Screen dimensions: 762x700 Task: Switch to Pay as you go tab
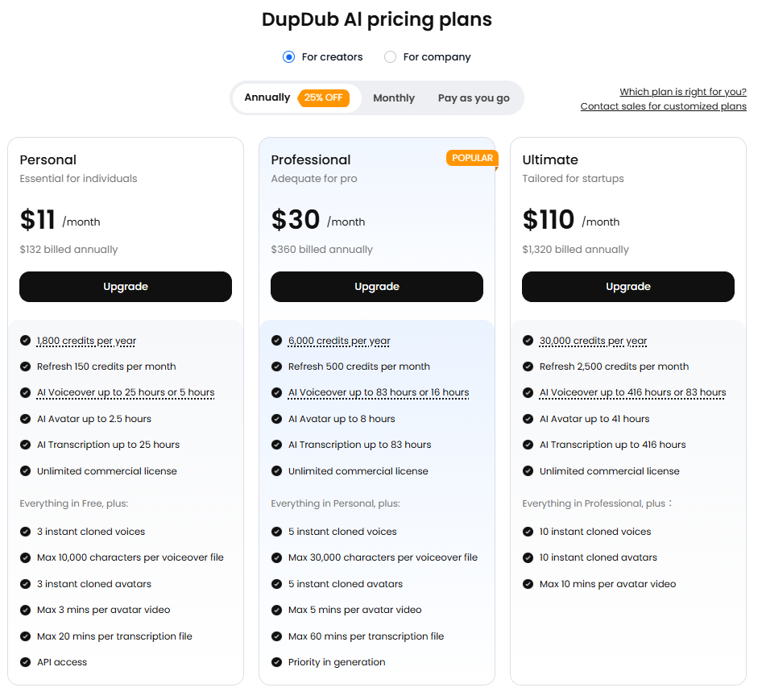[x=474, y=98]
